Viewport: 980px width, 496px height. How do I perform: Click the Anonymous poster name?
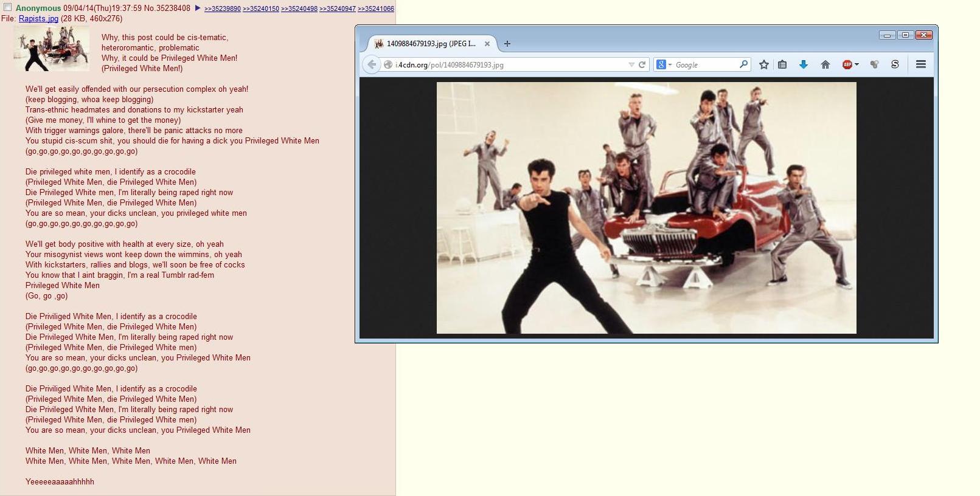(x=38, y=9)
